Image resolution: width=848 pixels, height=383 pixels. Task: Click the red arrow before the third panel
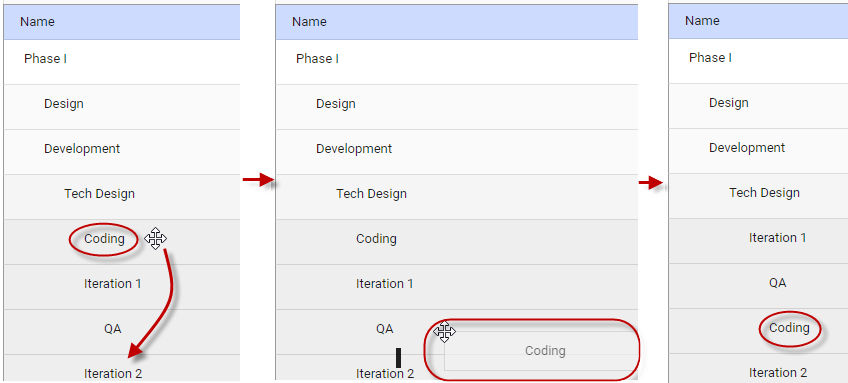(651, 183)
